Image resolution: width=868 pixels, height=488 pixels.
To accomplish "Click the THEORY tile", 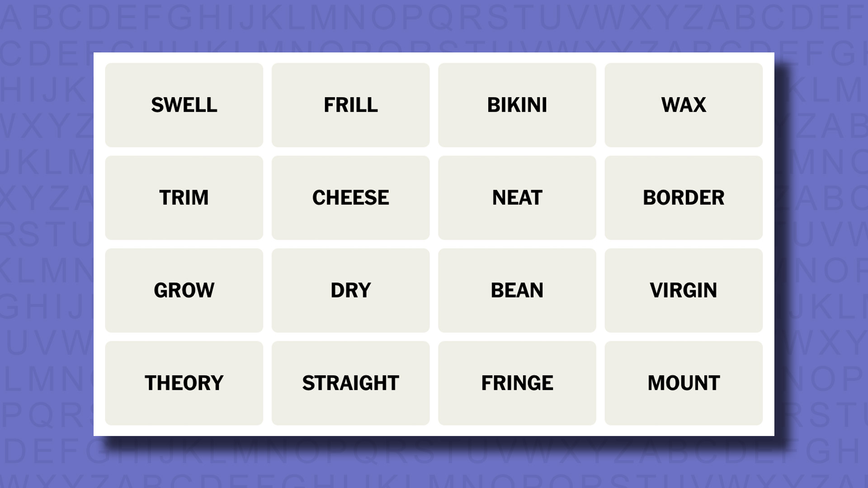I will (184, 383).
